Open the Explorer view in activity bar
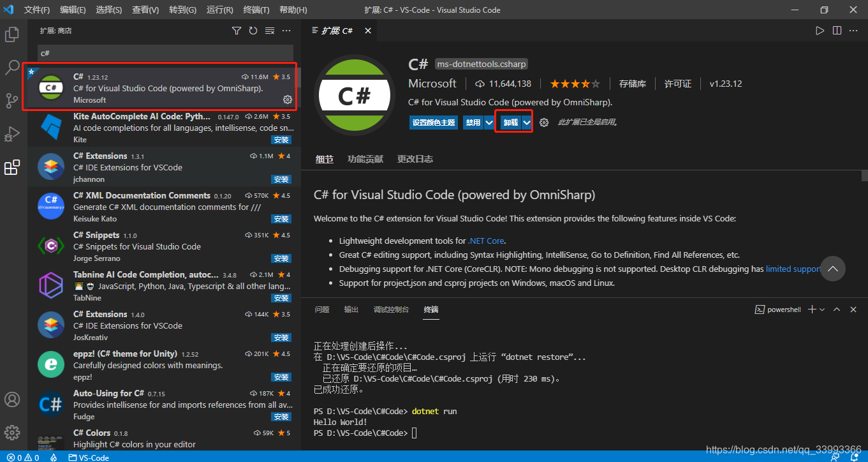 tap(12, 34)
